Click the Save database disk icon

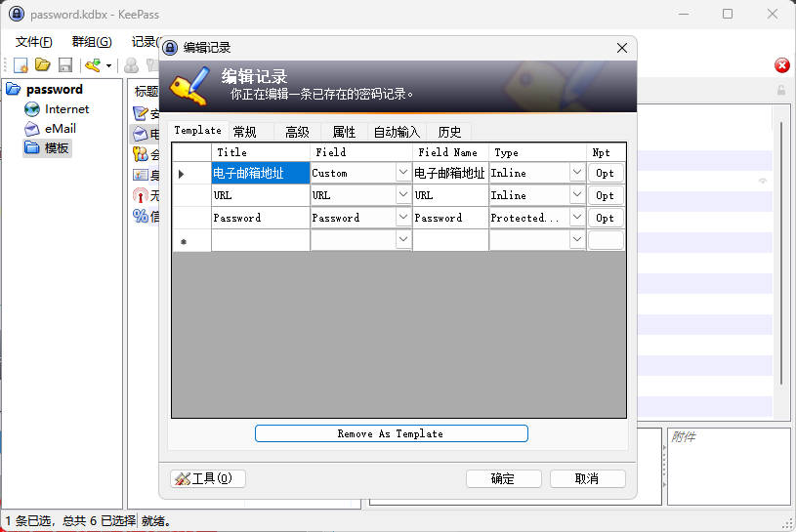65,65
